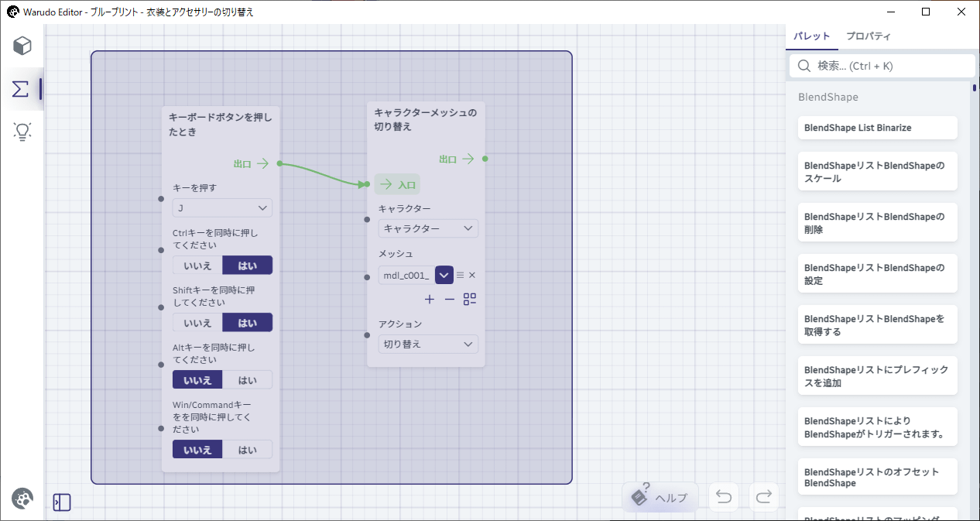Click the palette panel scrollbar

[975, 88]
